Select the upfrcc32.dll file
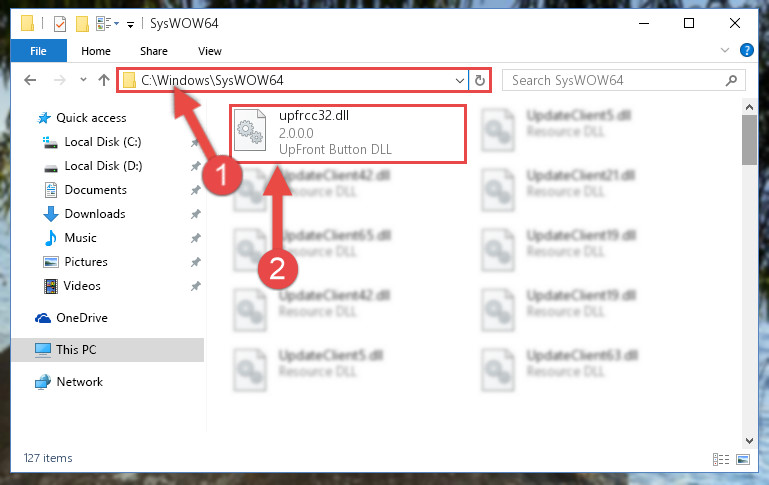This screenshot has width=769, height=485. point(348,133)
